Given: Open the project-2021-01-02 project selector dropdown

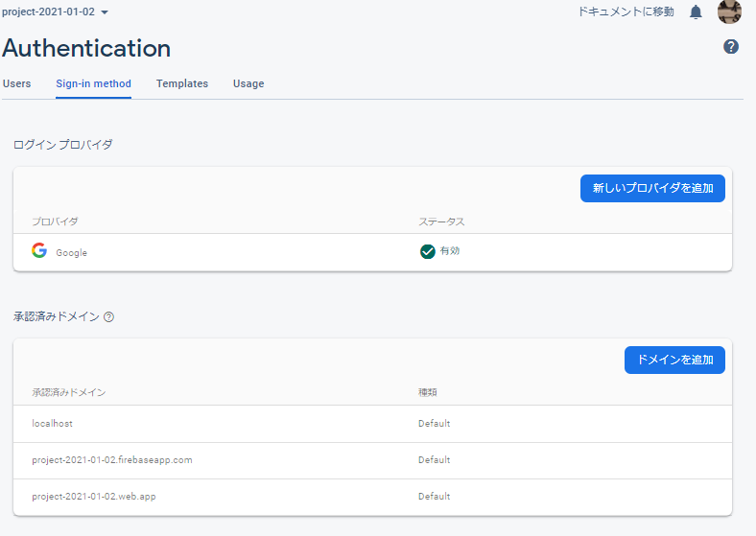Looking at the screenshot, I should point(55,12).
